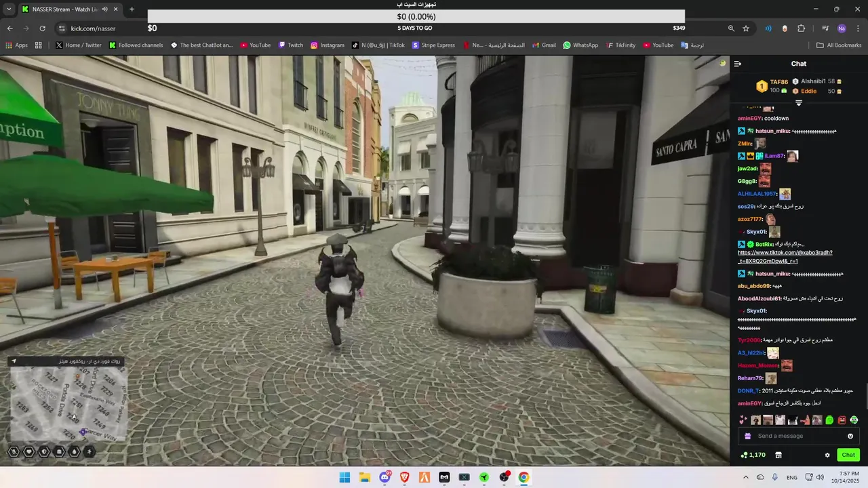Select the green headphones emote
This screenshot has height=488, width=868.
click(x=854, y=420)
